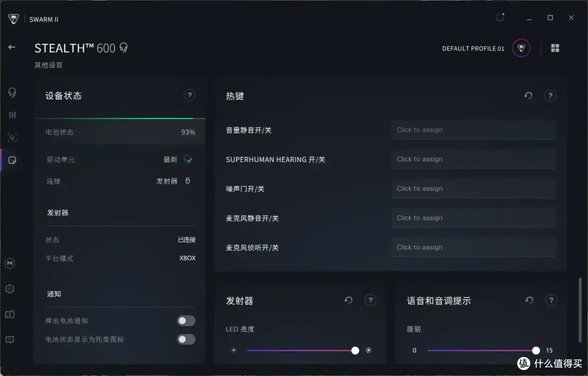Viewport: 588px width, 376px height.
Task: Click the 最新 driver status text
Action: click(x=170, y=159)
